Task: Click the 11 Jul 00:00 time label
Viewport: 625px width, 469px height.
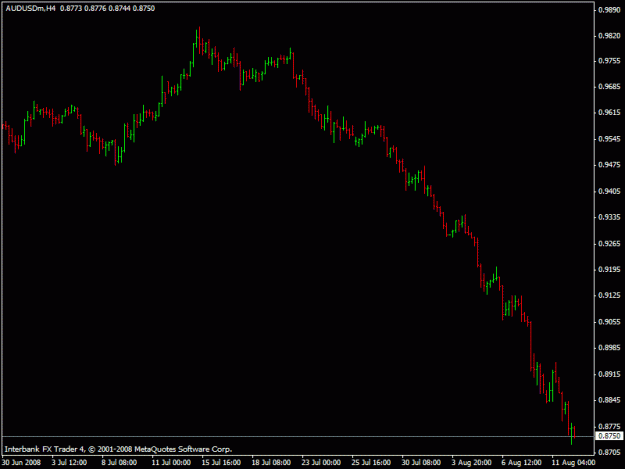Action: click(171, 463)
